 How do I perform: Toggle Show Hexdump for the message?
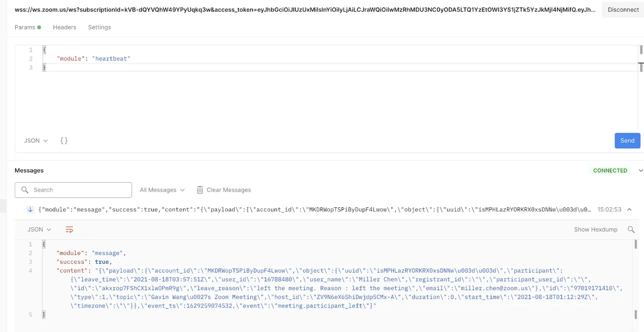pyautogui.click(x=595, y=229)
